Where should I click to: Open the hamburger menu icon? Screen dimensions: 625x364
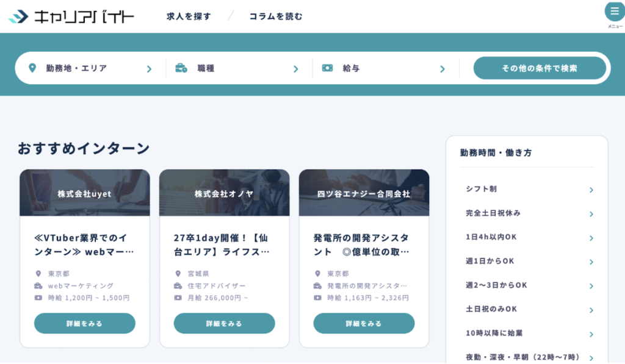coord(614,12)
